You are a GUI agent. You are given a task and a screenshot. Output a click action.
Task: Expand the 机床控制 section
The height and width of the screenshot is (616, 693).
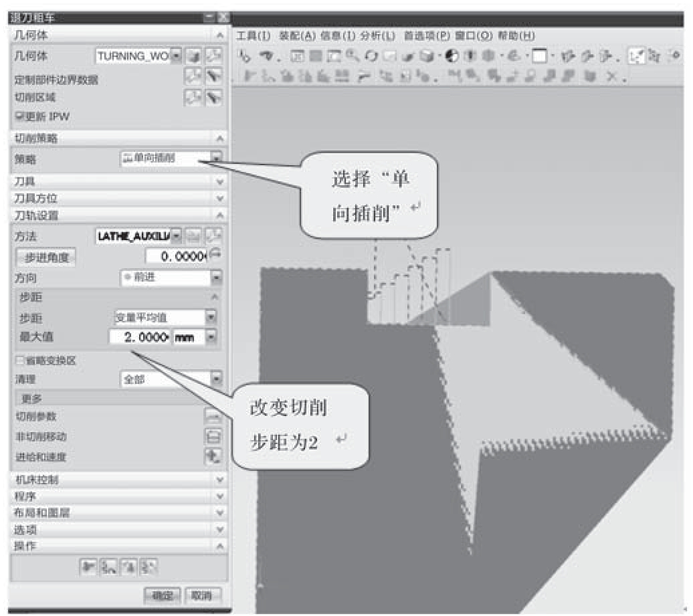(118, 480)
